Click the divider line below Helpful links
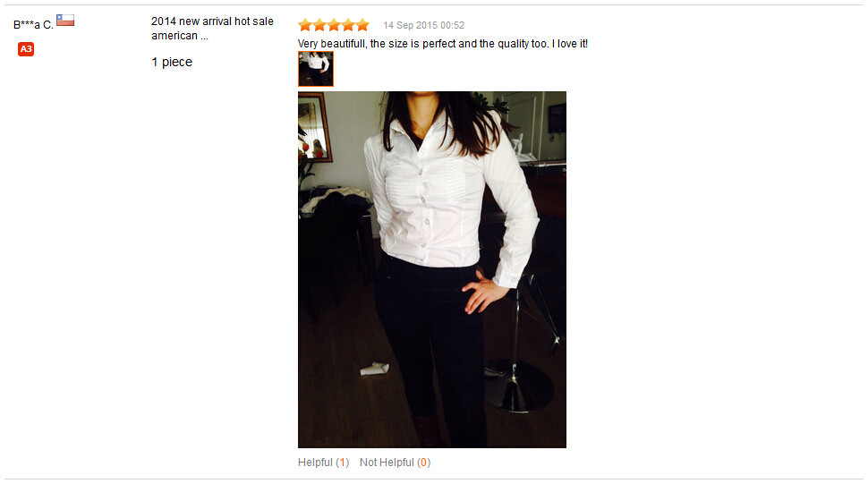The width and height of the screenshot is (868, 484). (434, 479)
